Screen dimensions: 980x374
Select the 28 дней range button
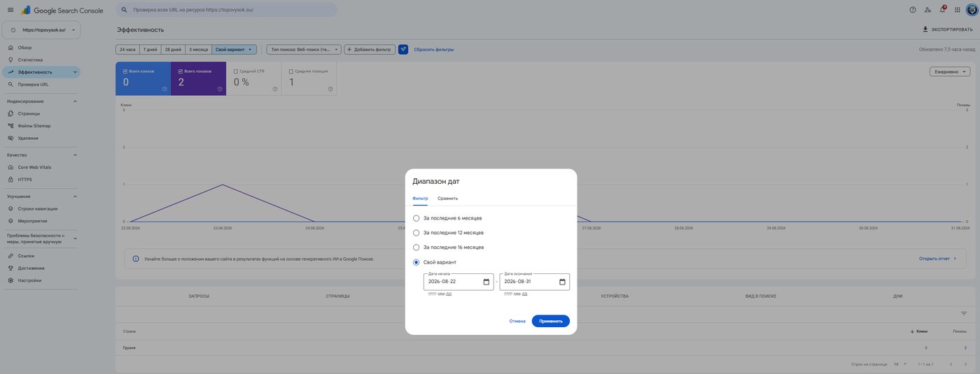click(173, 50)
